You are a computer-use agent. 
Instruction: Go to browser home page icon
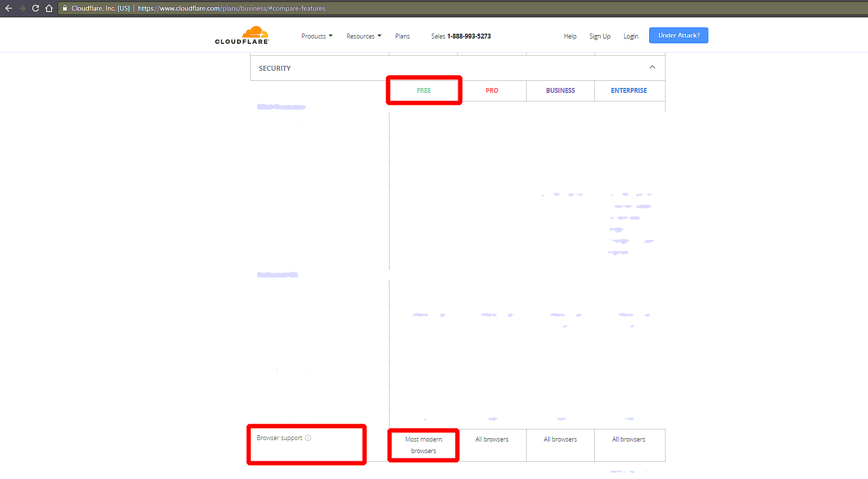(x=49, y=8)
